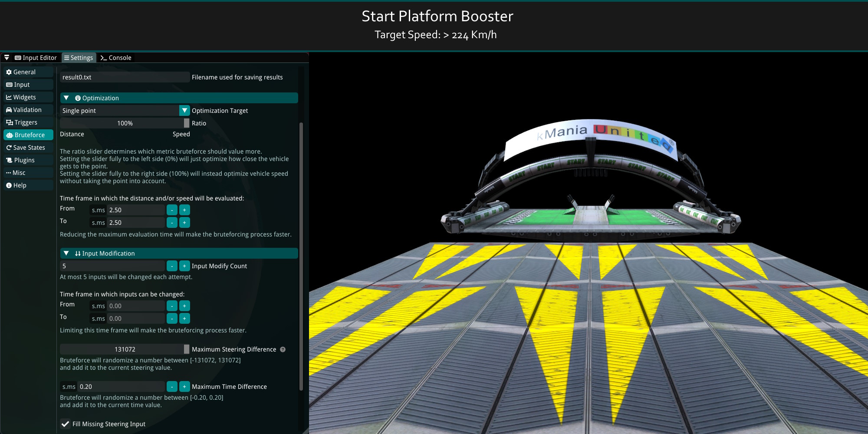Viewport: 868px width, 434px height.
Task: Click the Maximum Time Difference field 0.20
Action: tap(121, 387)
